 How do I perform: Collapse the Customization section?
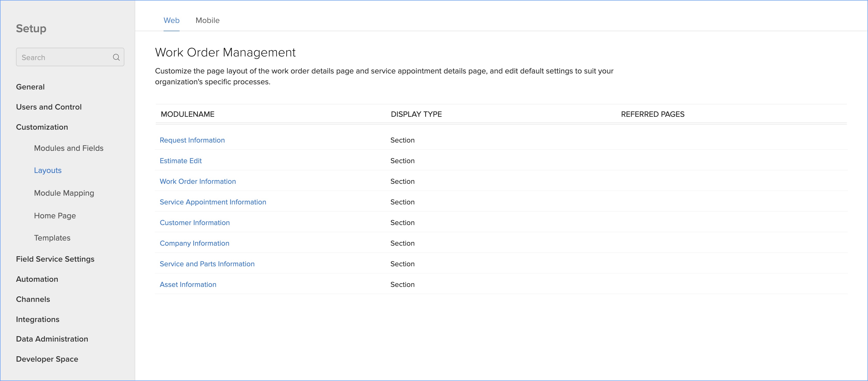point(42,127)
